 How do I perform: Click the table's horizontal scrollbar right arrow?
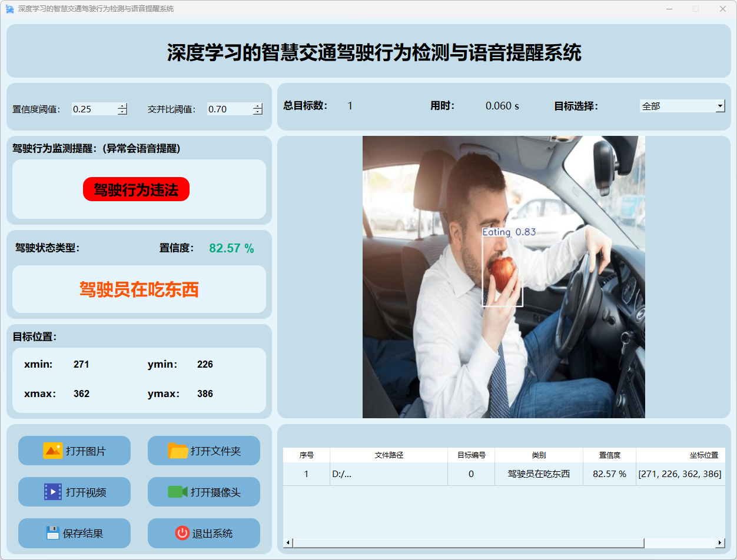720,542
